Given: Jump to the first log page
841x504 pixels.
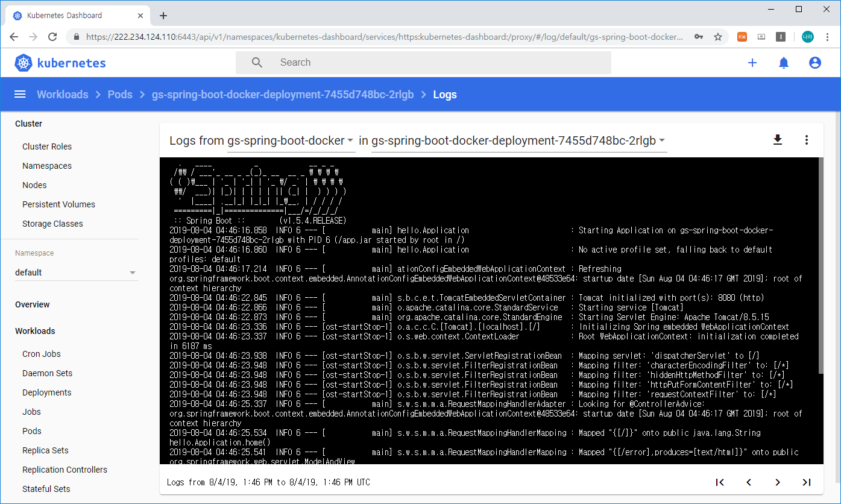Looking at the screenshot, I should 720,482.
